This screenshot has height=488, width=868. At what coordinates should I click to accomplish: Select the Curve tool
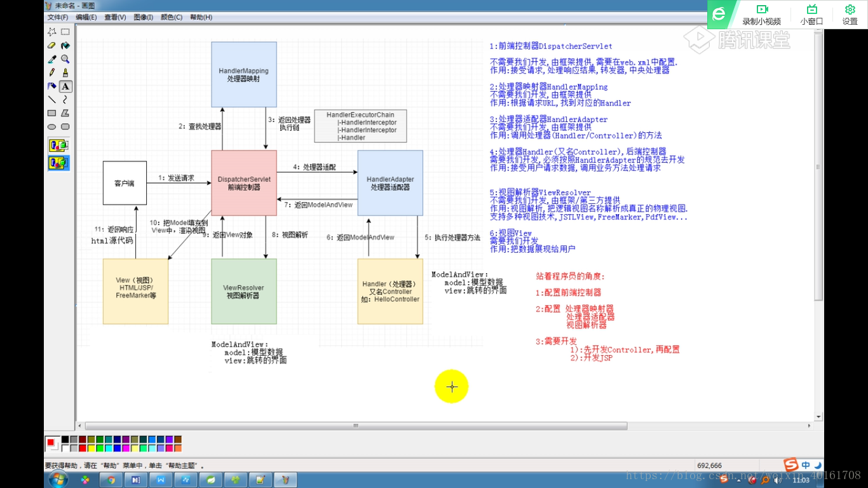[65, 100]
